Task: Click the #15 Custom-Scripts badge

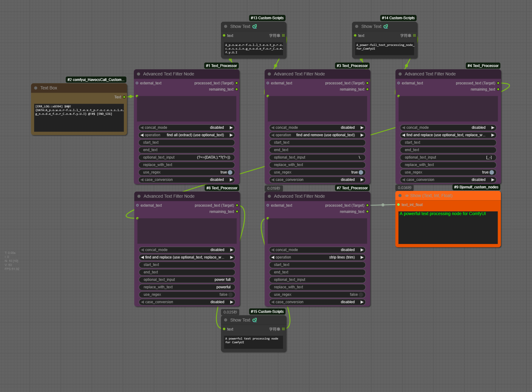Action: pyautogui.click(x=267, y=312)
